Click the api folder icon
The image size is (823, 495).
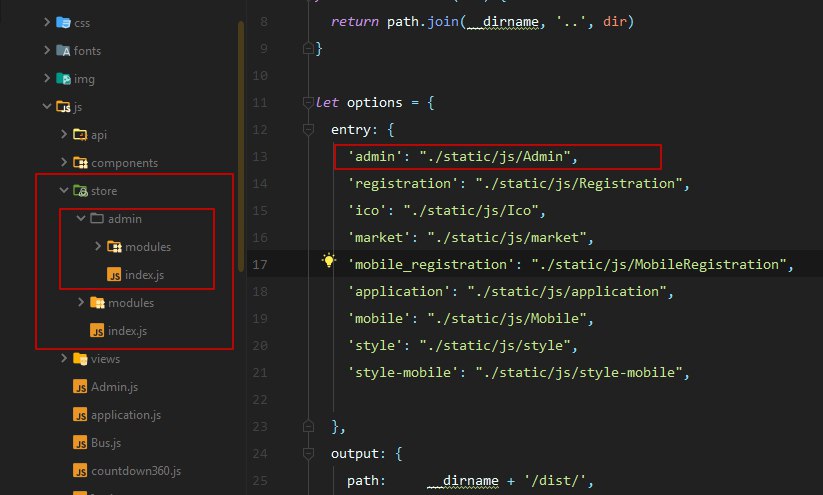[x=80, y=134]
